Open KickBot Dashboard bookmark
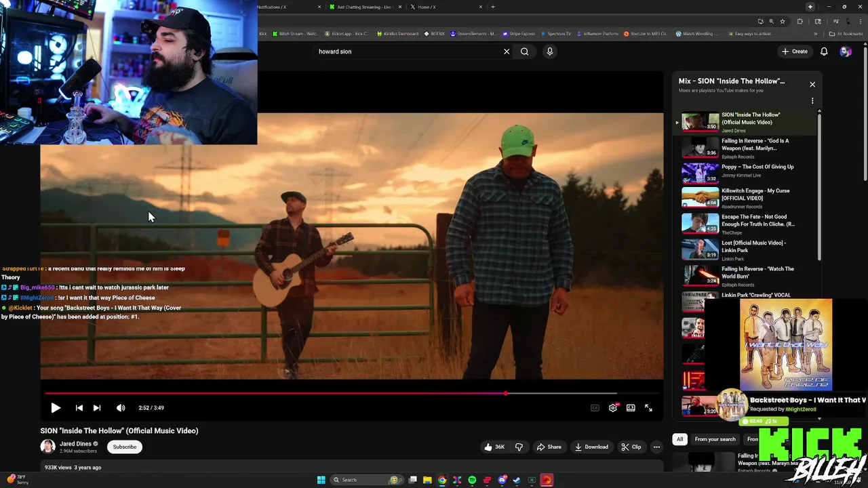This screenshot has width=868, height=488. point(397,34)
